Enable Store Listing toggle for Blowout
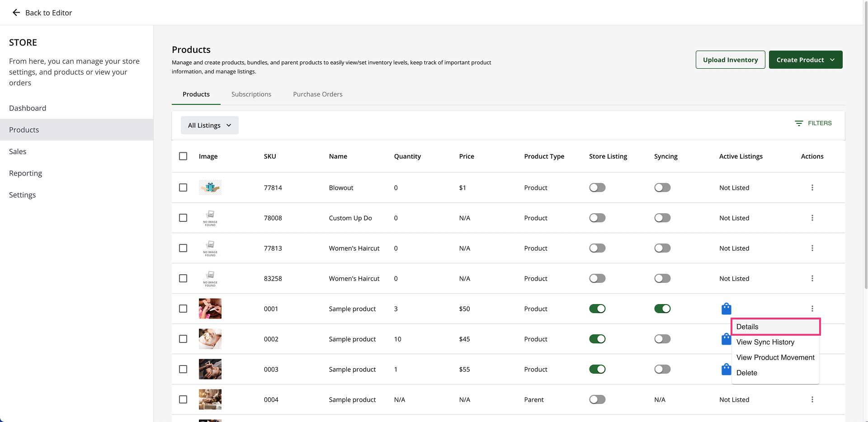 coord(597,188)
